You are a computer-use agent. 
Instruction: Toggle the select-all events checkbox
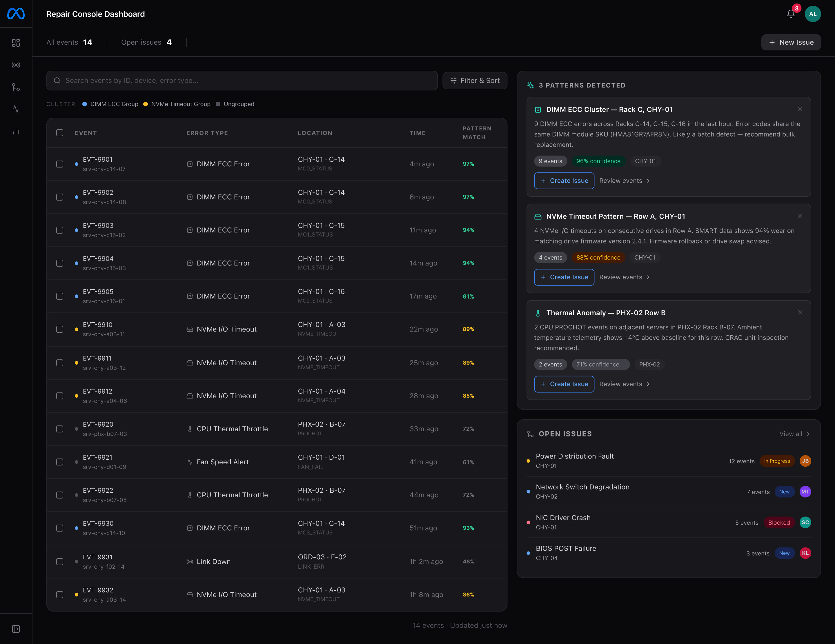[60, 133]
